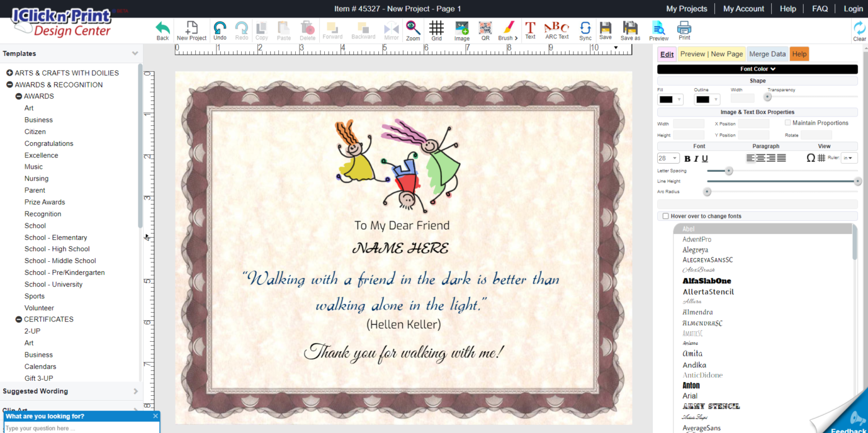
Task: Open the Login link
Action: click(852, 9)
